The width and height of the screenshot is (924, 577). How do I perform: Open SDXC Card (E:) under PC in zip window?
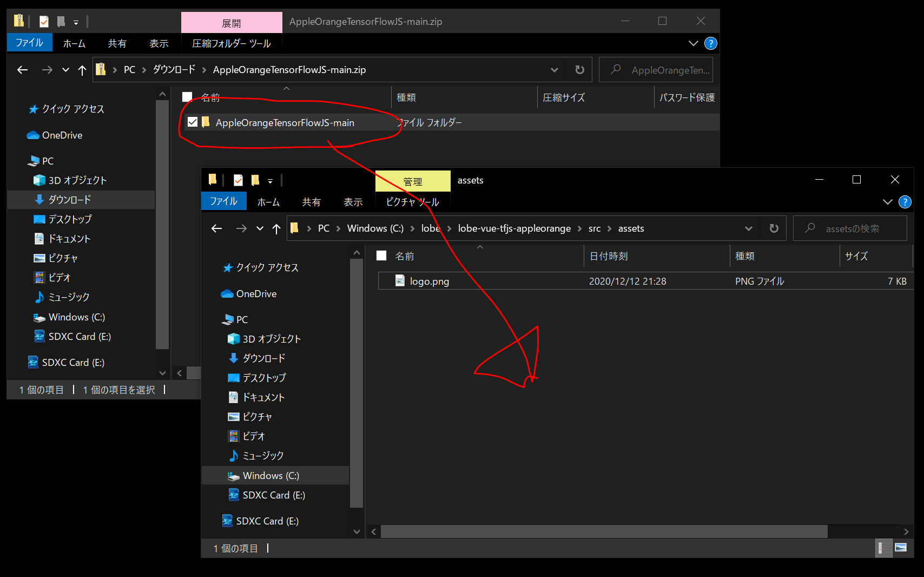[x=73, y=337]
